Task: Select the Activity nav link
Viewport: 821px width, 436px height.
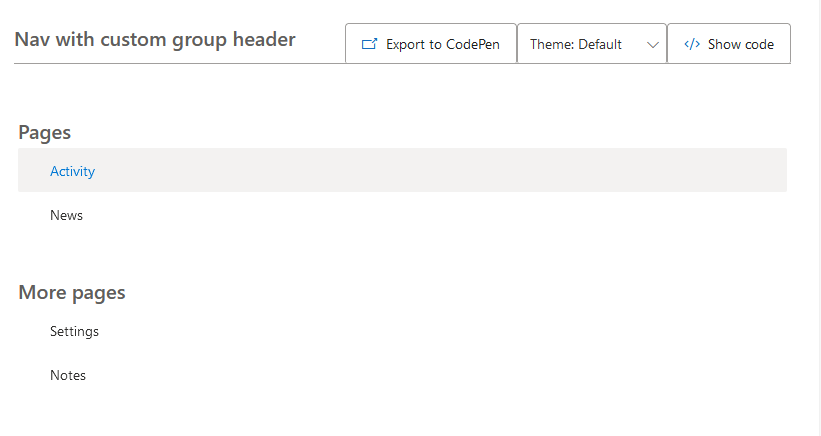Action: click(x=402, y=170)
